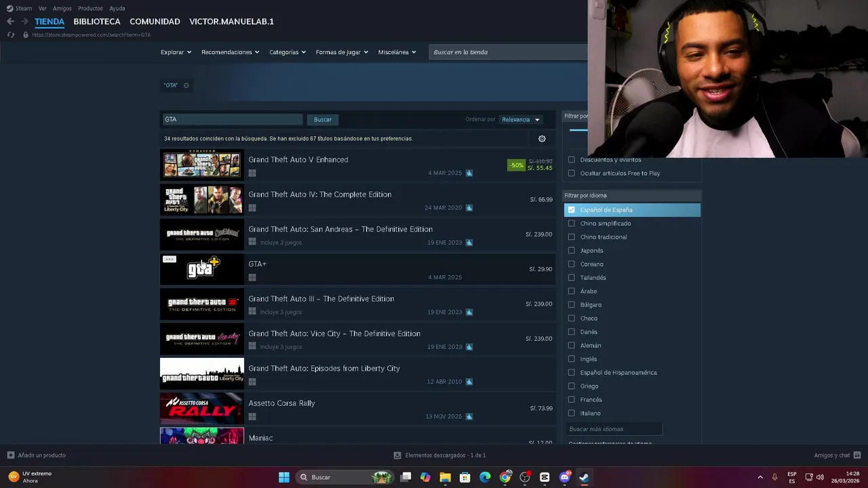This screenshot has width=868, height=488.
Task: Click the Buscar search button
Action: (323, 120)
